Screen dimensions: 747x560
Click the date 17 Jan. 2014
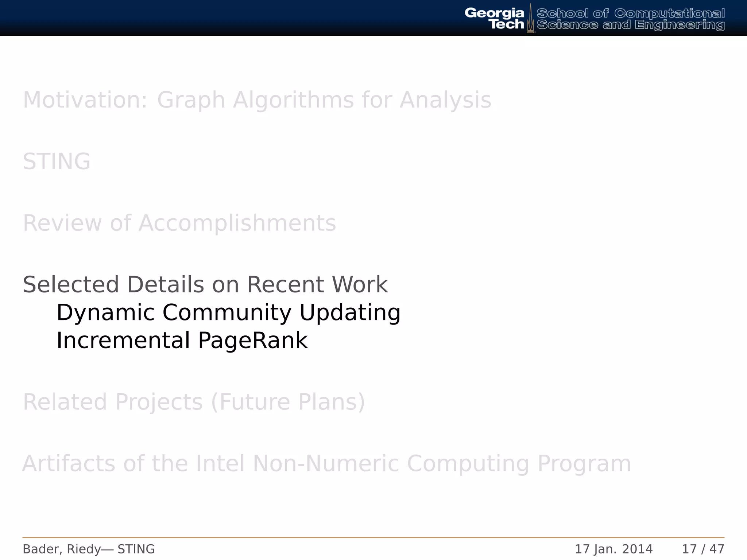click(x=614, y=549)
